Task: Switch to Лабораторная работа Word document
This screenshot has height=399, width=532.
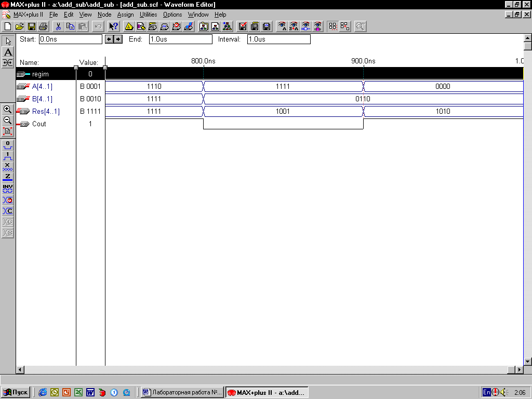Action: (182, 392)
